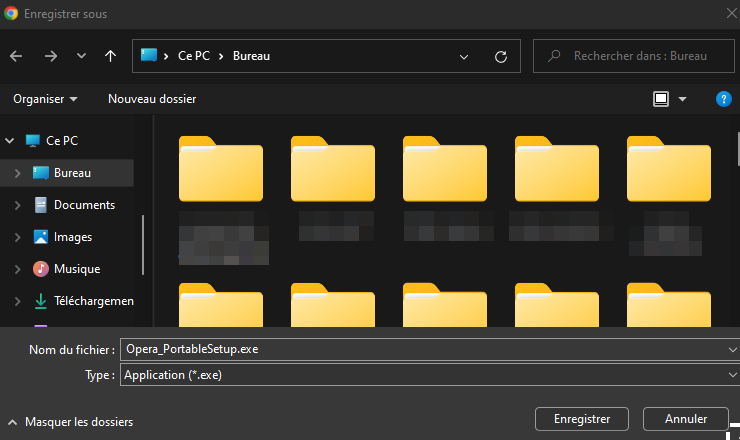This screenshot has width=740, height=440.
Task: Expand the Images tree node
Action: click(17, 237)
